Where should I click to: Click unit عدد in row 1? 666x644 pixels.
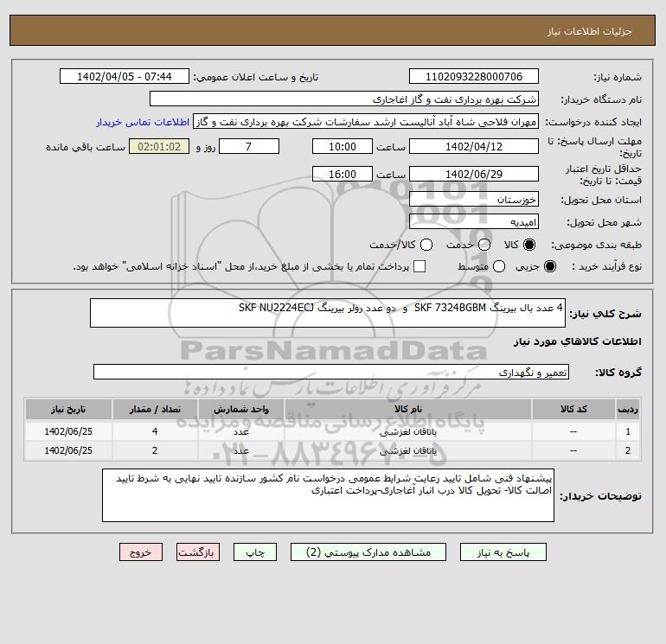240,431
